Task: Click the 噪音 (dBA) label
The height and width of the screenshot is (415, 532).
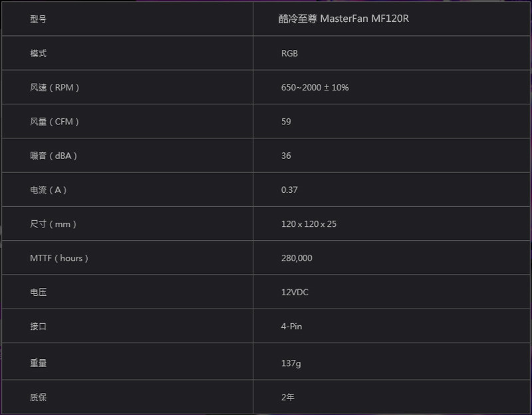Action: coord(54,156)
